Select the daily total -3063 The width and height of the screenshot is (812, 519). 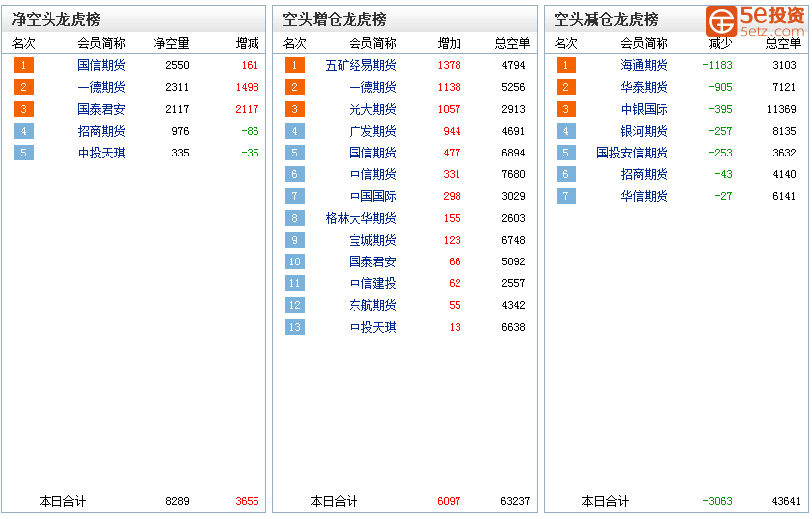point(717,501)
